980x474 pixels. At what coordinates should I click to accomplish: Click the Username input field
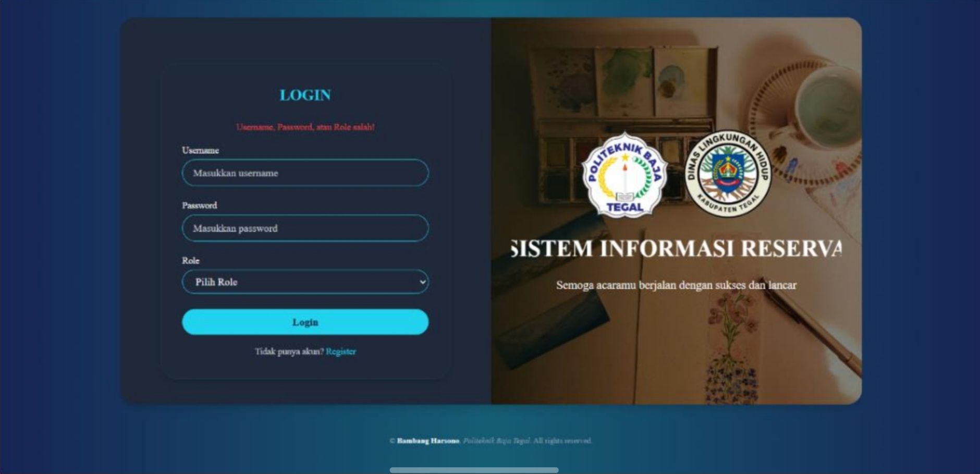click(305, 173)
